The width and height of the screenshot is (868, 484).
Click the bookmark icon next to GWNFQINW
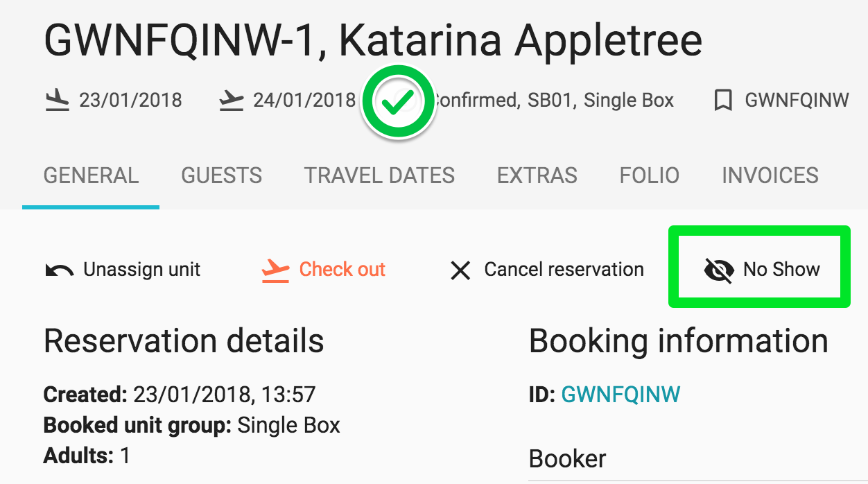click(x=723, y=101)
